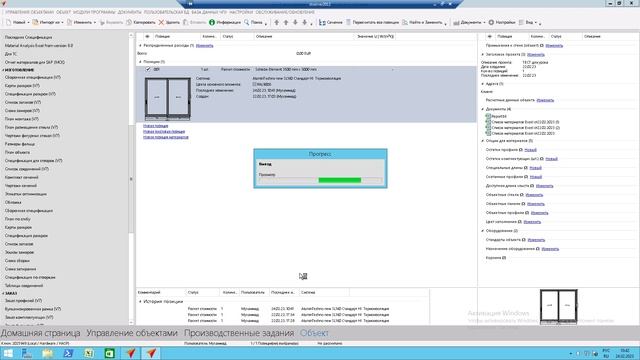
Task: Collapse Опции для материалов section
Action: click(483, 141)
